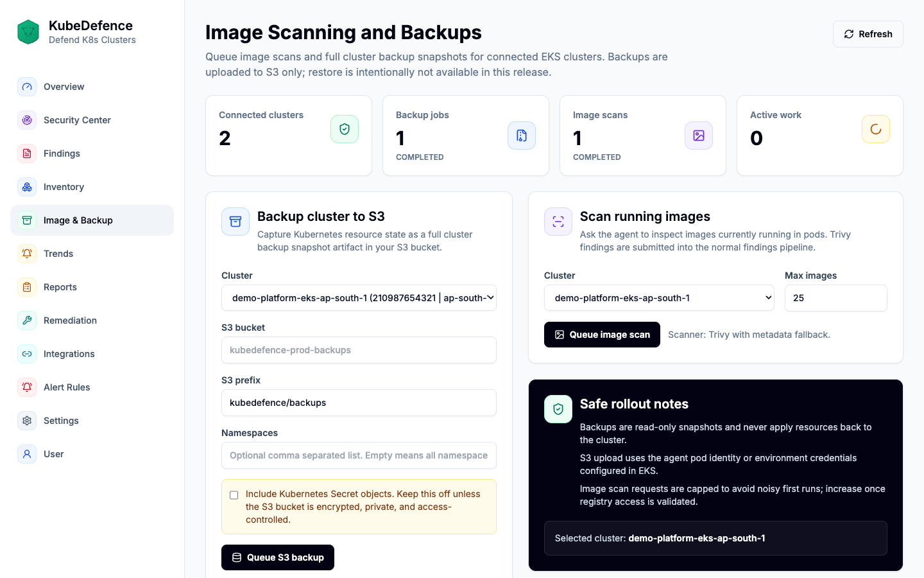Click the User profile icon
This screenshot has height=578, width=924.
[27, 454]
